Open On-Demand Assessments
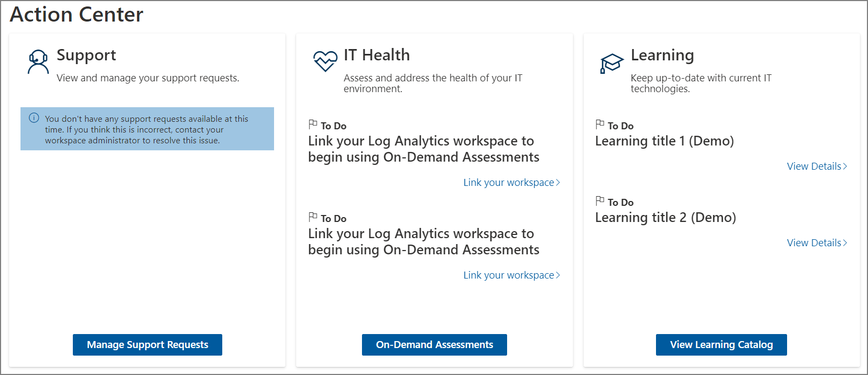 pyautogui.click(x=434, y=345)
